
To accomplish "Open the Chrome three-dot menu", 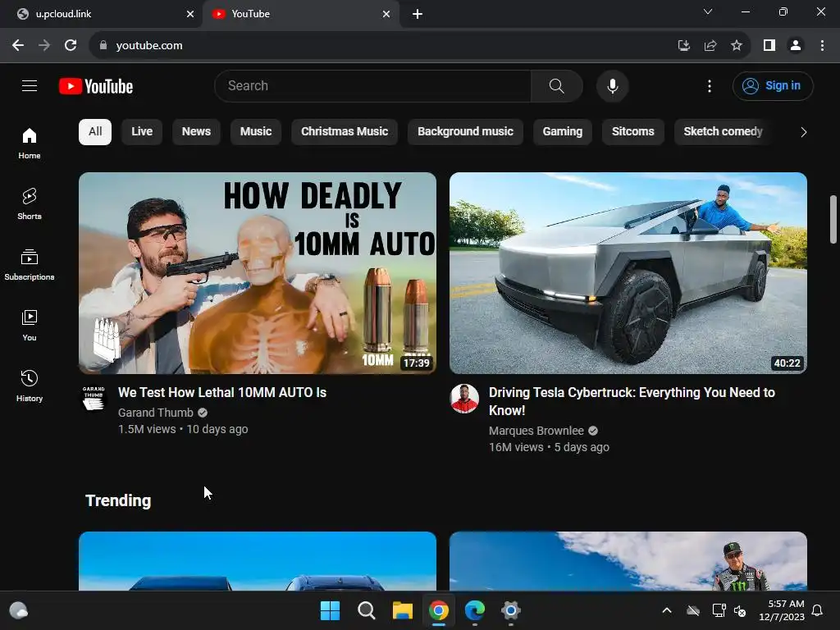I will click(x=822, y=46).
